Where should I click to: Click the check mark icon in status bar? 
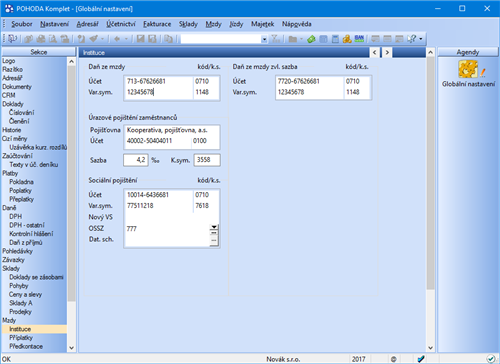coord(490,359)
